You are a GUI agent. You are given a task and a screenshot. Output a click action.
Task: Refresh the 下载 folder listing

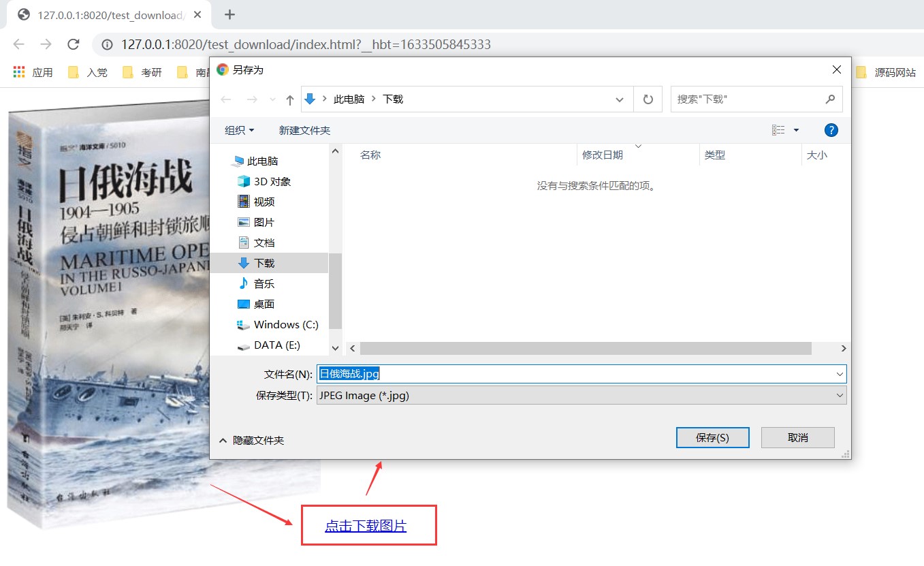click(648, 99)
